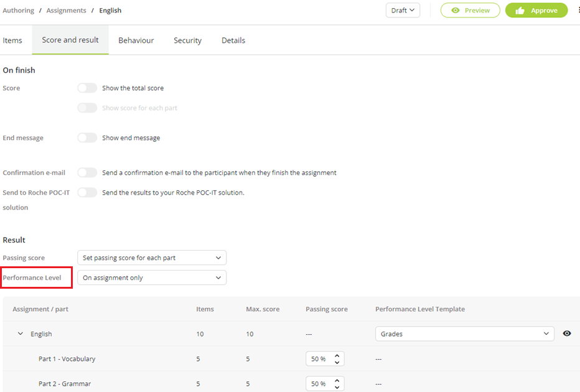This screenshot has height=392, width=580.
Task: Collapse the English assignment row chevron
Action: 21,334
